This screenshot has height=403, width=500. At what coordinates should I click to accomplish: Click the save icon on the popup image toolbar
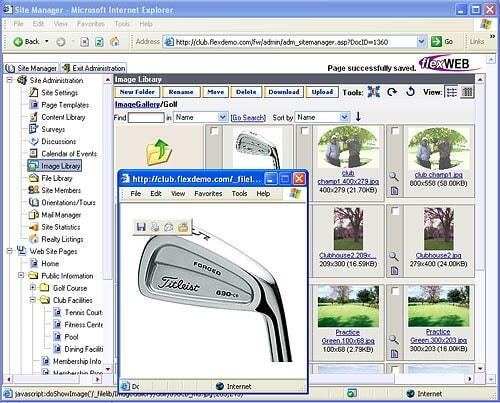pyautogui.click(x=141, y=227)
